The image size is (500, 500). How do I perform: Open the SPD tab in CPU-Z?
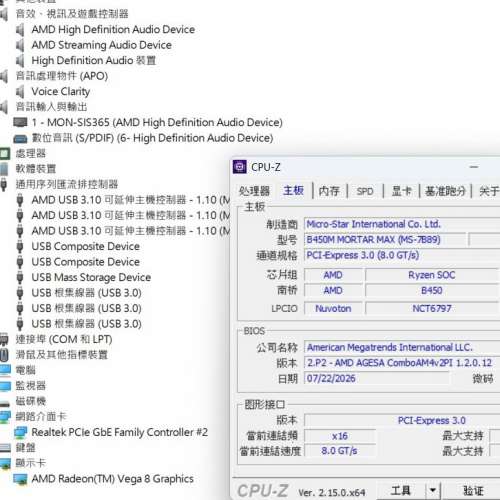point(365,191)
